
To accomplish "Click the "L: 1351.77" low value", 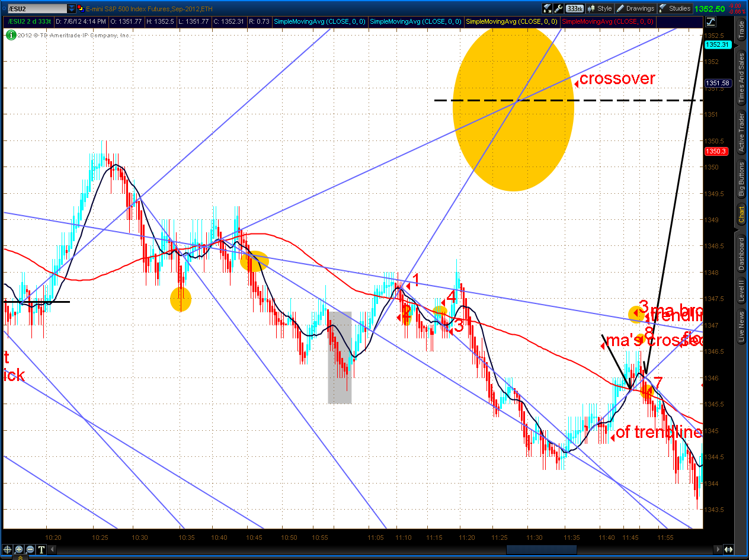I will pyautogui.click(x=193, y=22).
